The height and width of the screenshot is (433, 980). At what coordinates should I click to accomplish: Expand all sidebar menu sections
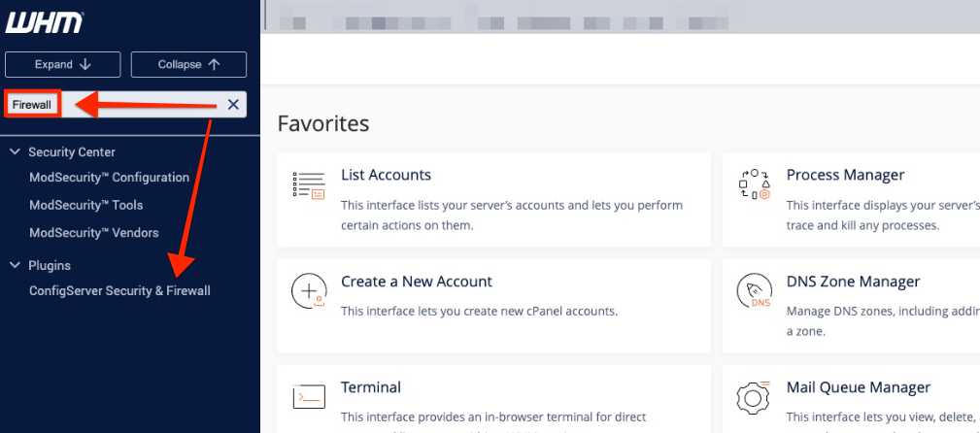point(63,64)
